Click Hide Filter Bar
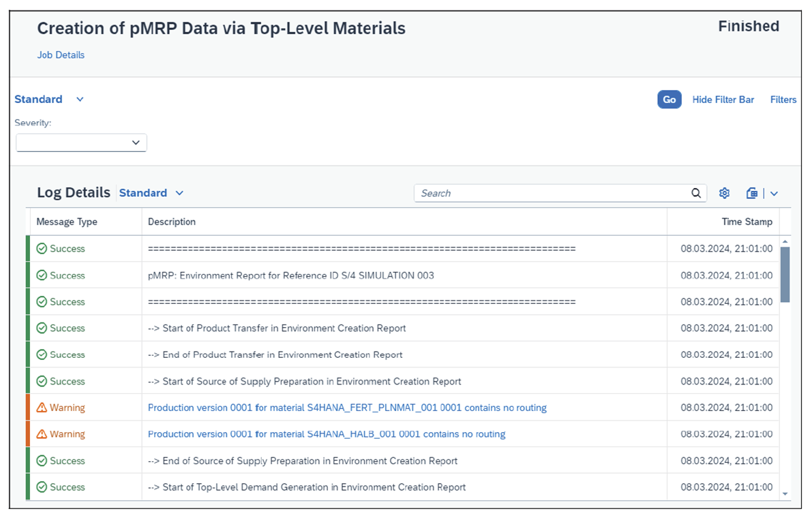This screenshot has width=812, height=520. pyautogui.click(x=723, y=100)
